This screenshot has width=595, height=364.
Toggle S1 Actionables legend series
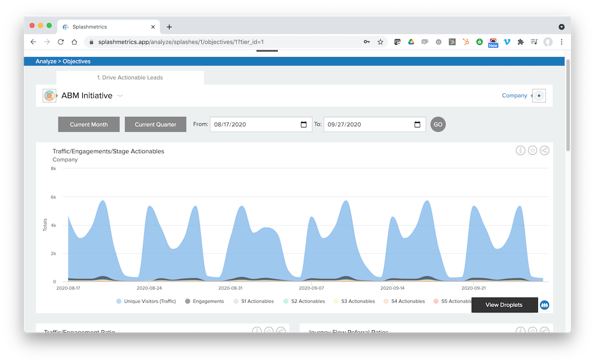(x=253, y=301)
